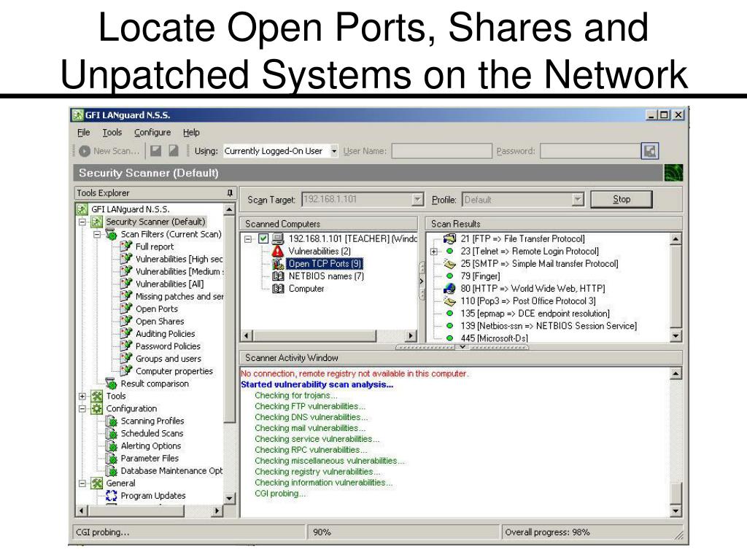Click Scan Results scroll down arrow

[x=676, y=335]
